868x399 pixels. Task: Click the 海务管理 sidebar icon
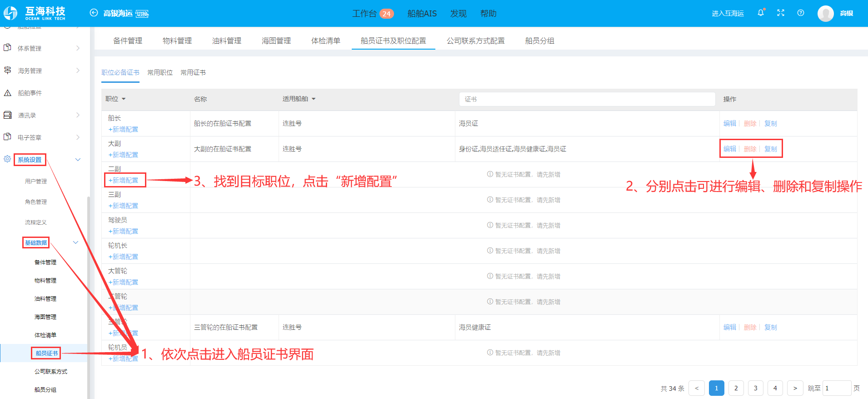(x=7, y=70)
